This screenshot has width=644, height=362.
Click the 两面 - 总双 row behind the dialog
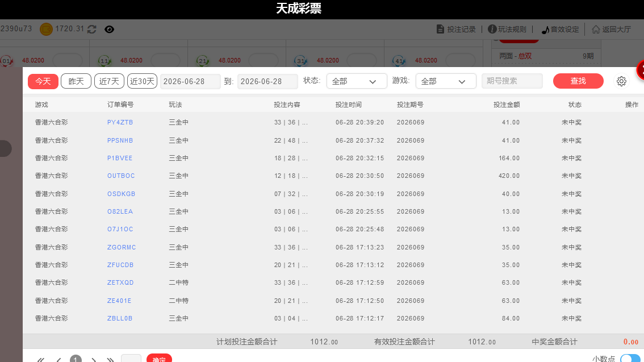click(x=547, y=56)
